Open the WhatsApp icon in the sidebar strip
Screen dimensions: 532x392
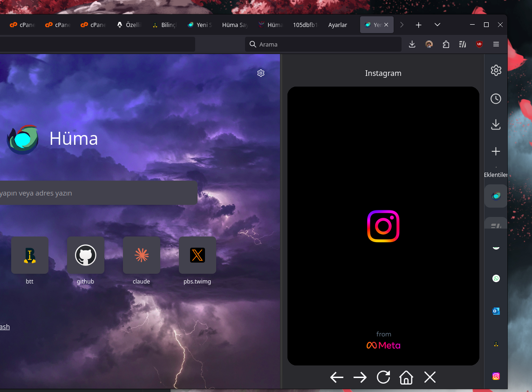pyautogui.click(x=496, y=278)
